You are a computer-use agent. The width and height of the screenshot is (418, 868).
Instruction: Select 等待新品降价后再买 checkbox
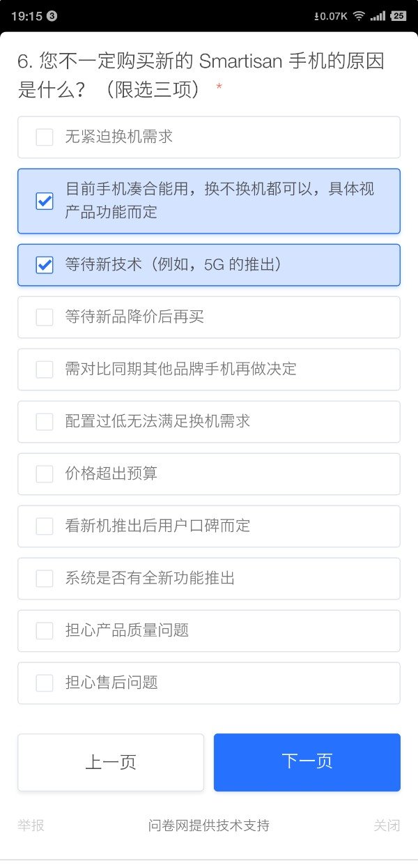45,317
